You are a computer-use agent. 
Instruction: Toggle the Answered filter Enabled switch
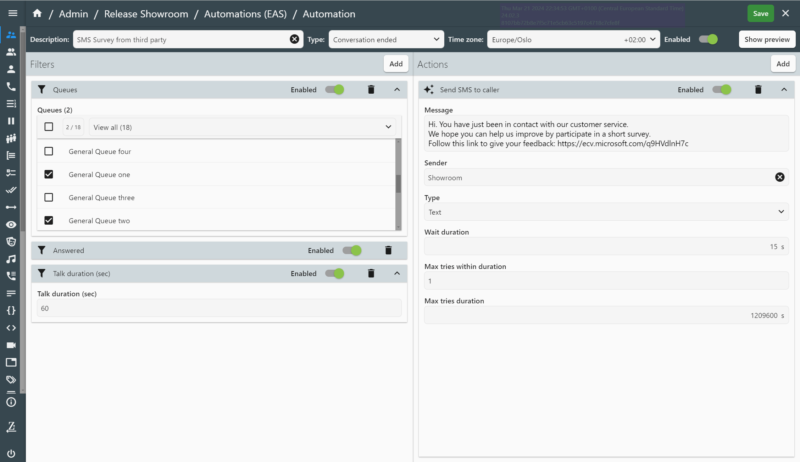[351, 250]
